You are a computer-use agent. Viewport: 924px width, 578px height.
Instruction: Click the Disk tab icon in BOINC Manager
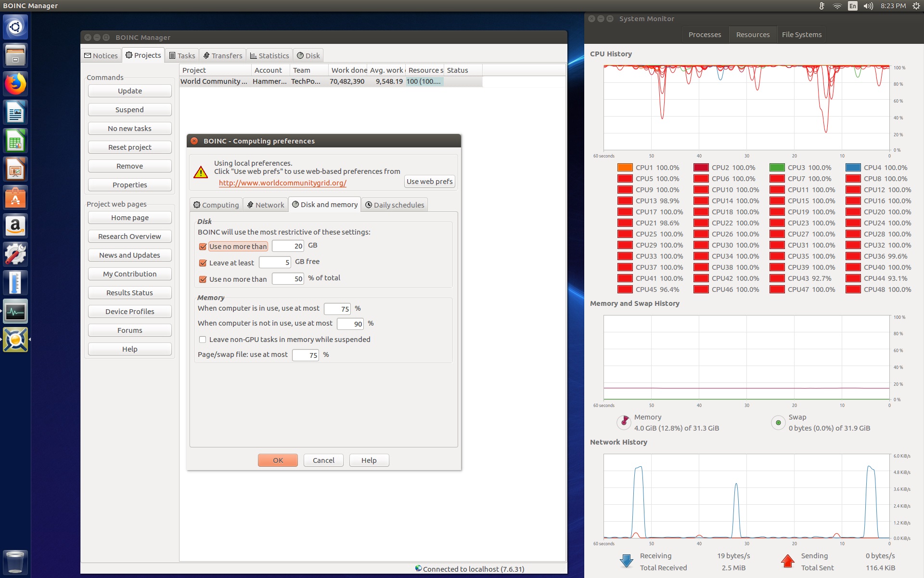(x=301, y=54)
